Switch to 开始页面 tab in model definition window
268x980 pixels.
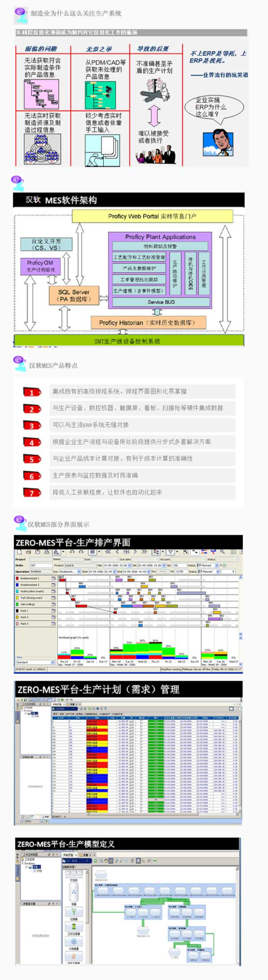click(68, 855)
